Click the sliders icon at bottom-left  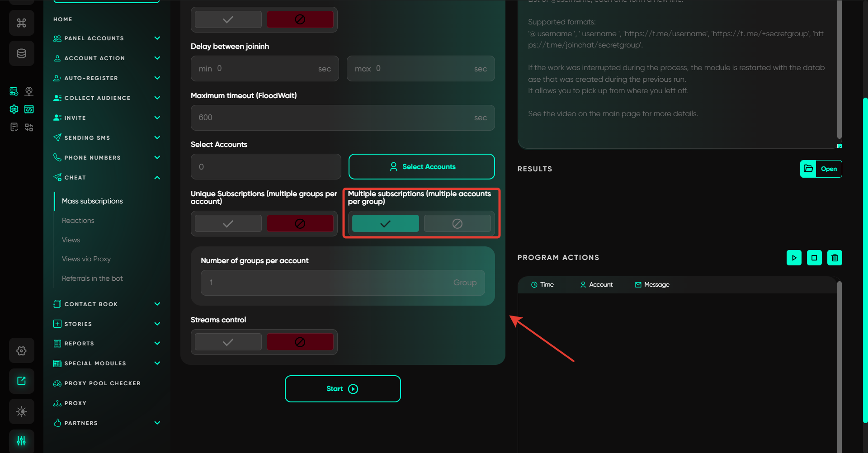tap(21, 440)
